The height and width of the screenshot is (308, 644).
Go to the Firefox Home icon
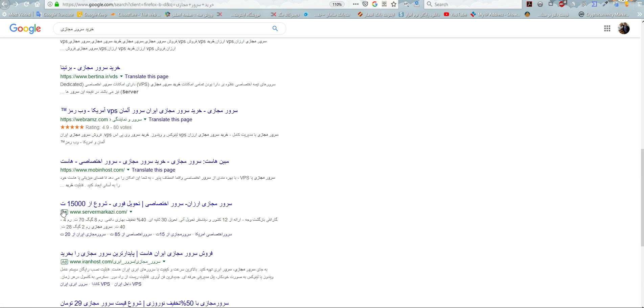tap(37, 4)
